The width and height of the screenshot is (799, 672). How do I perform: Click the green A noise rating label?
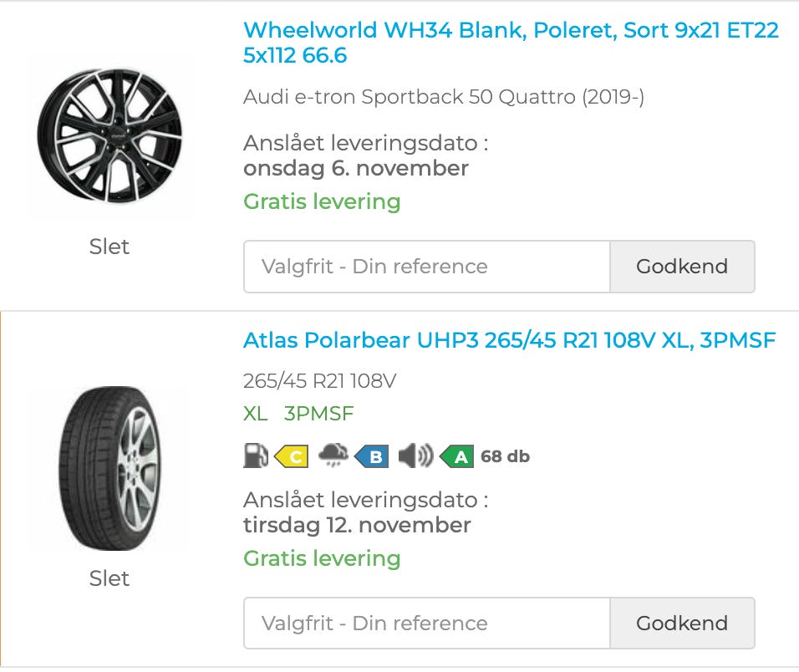[x=458, y=456]
